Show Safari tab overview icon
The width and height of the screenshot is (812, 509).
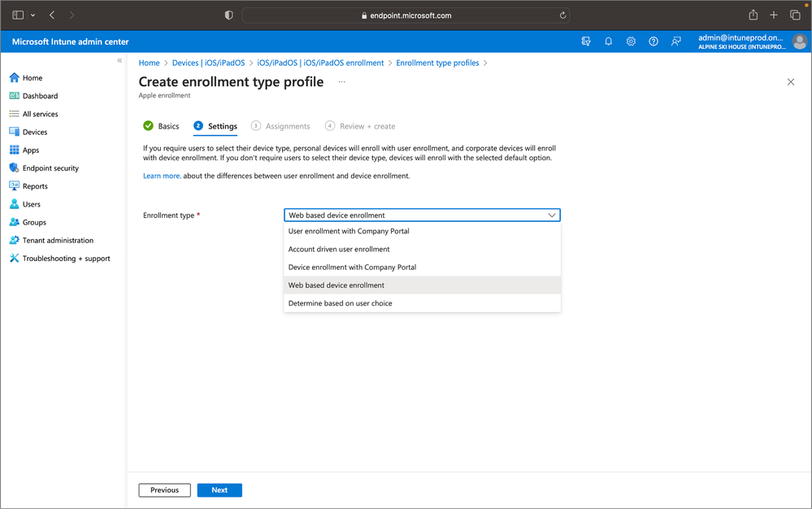coord(795,15)
